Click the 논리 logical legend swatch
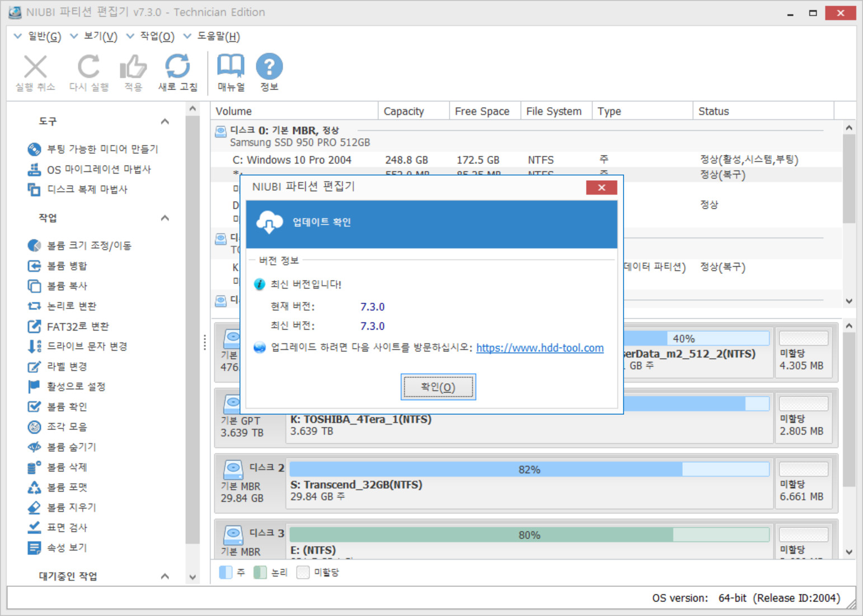This screenshot has width=863, height=616. (x=260, y=572)
